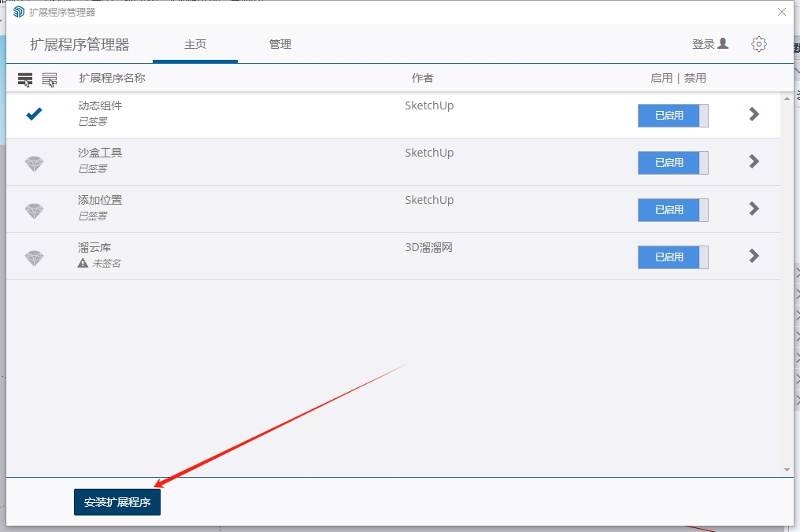Disable the 沙盒工具 extension toggle
Image resolution: width=800 pixels, height=532 pixels.
672,163
